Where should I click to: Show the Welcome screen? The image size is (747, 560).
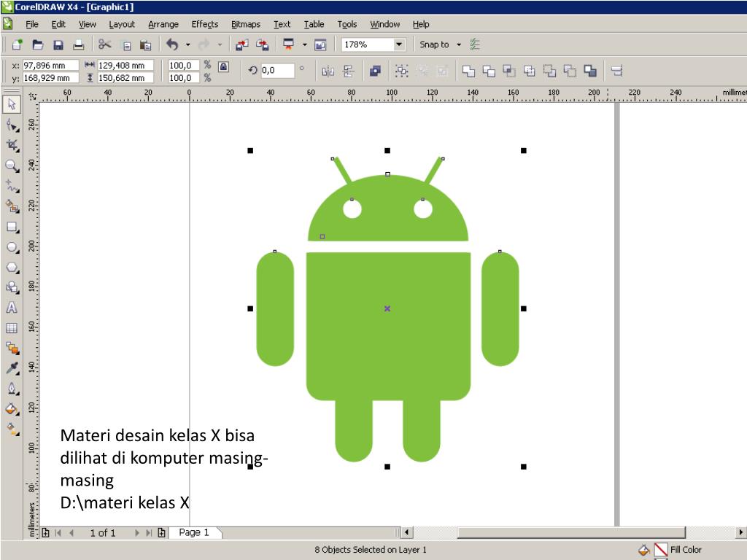click(x=320, y=44)
